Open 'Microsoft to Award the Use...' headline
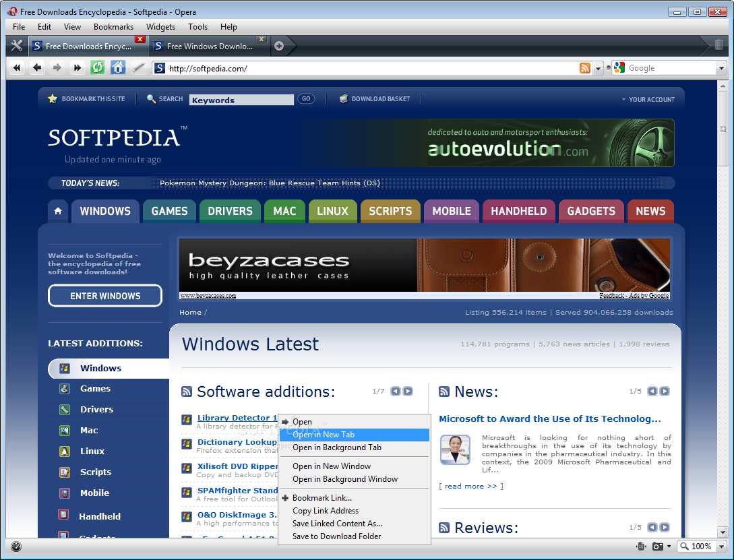 [x=549, y=418]
